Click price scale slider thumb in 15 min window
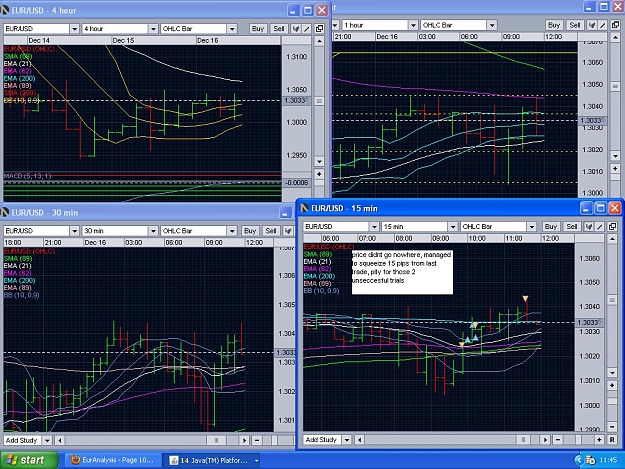This screenshot has width=625, height=469. [x=612, y=300]
